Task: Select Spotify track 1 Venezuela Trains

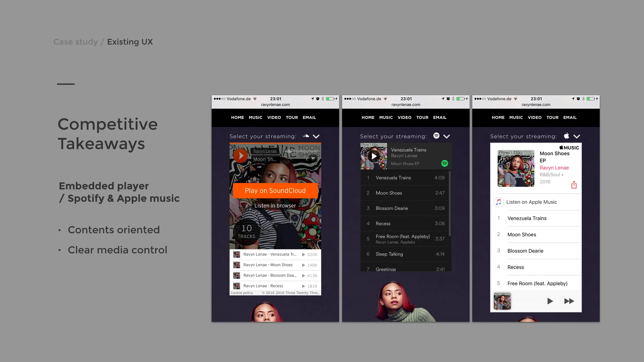Action: tap(405, 178)
